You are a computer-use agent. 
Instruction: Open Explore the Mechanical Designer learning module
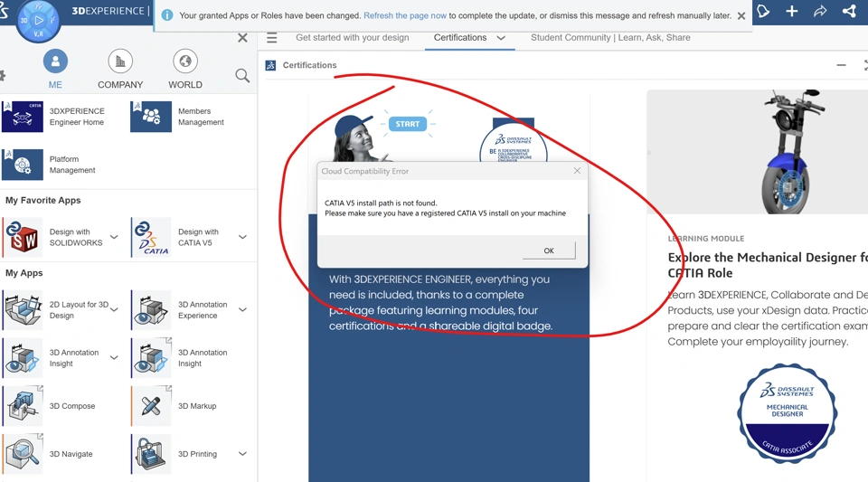click(768, 265)
